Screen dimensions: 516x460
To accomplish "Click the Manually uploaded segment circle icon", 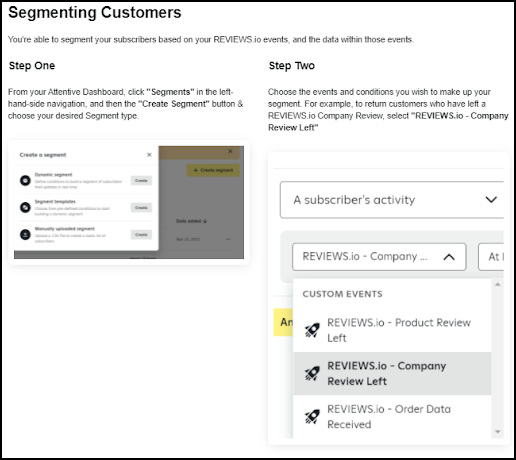I will click(25, 234).
